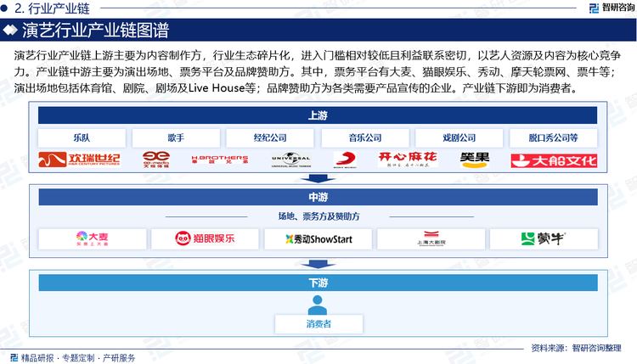Click the 消费者 label box
The image size is (637, 364).
tap(318, 324)
